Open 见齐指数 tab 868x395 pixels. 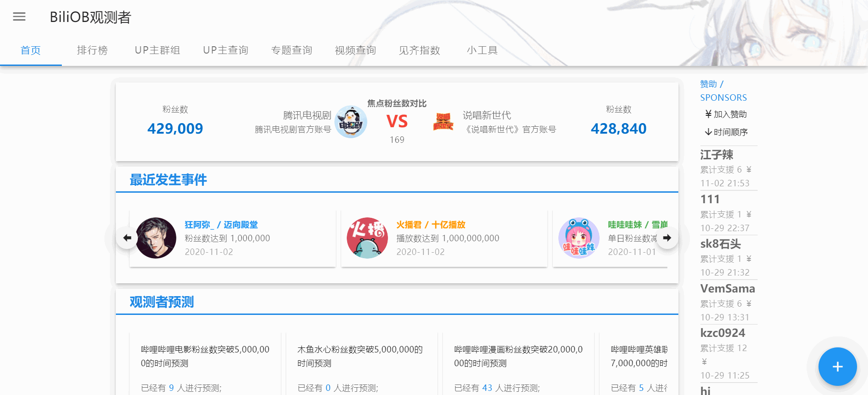[x=420, y=50]
